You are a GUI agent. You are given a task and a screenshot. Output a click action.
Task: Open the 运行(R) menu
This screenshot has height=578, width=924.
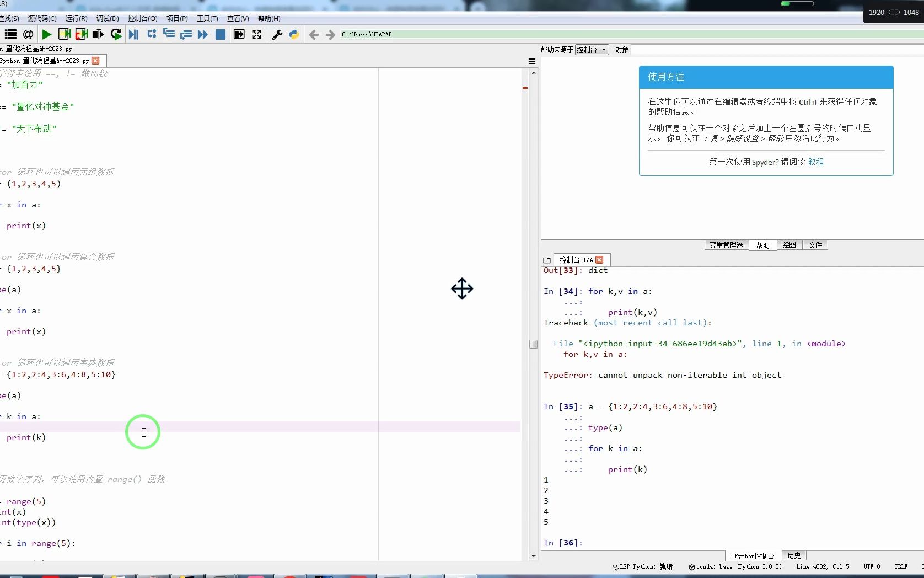76,19
